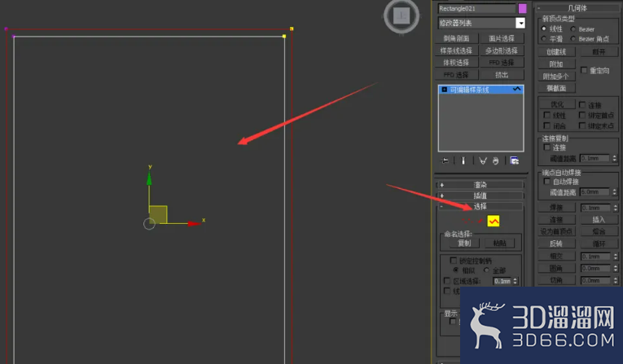Click the 插入 button
The height and width of the screenshot is (364, 623).
[599, 219]
